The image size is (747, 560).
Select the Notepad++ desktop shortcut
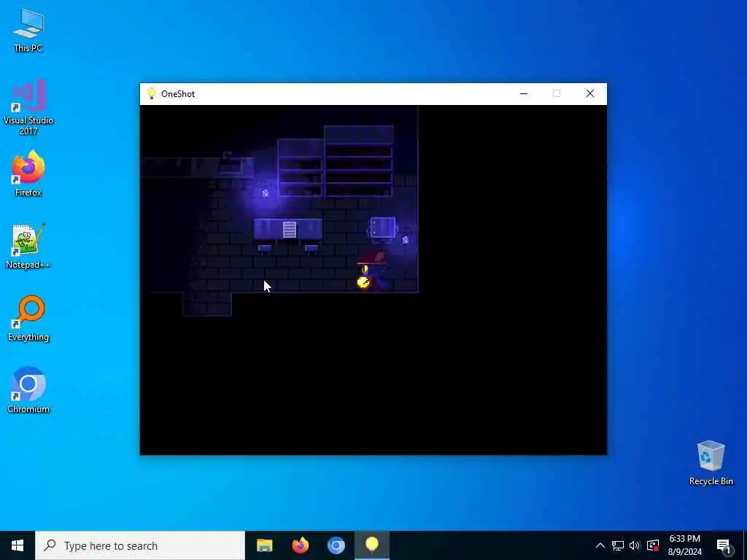coord(28,246)
